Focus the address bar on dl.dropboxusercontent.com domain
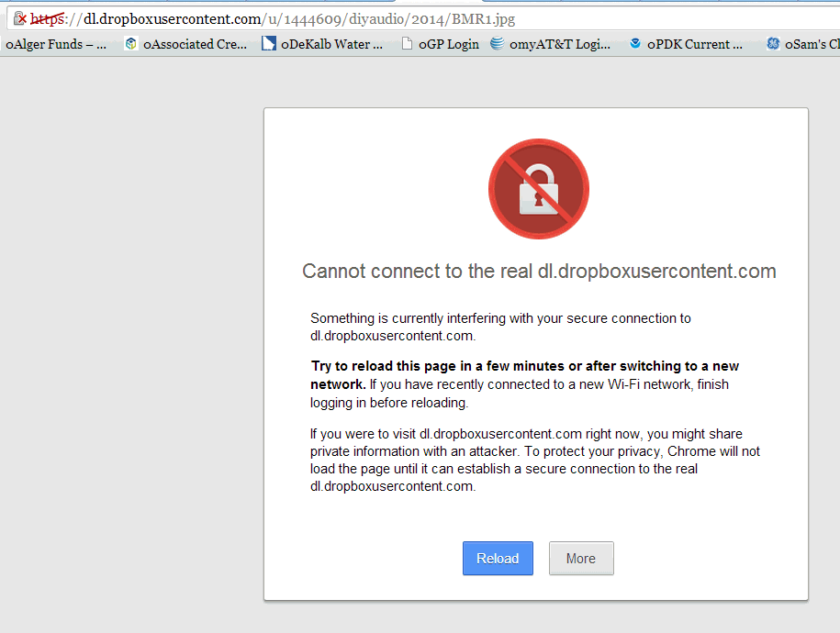Image resolution: width=840 pixels, height=633 pixels. (x=173, y=18)
